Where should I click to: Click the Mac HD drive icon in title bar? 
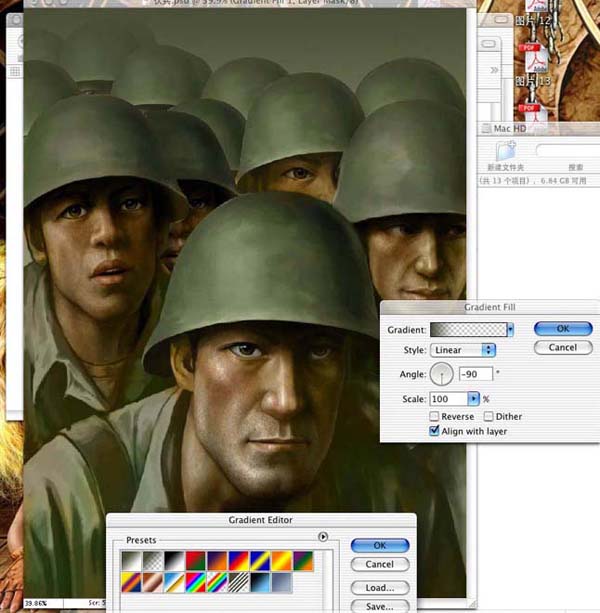click(486, 128)
